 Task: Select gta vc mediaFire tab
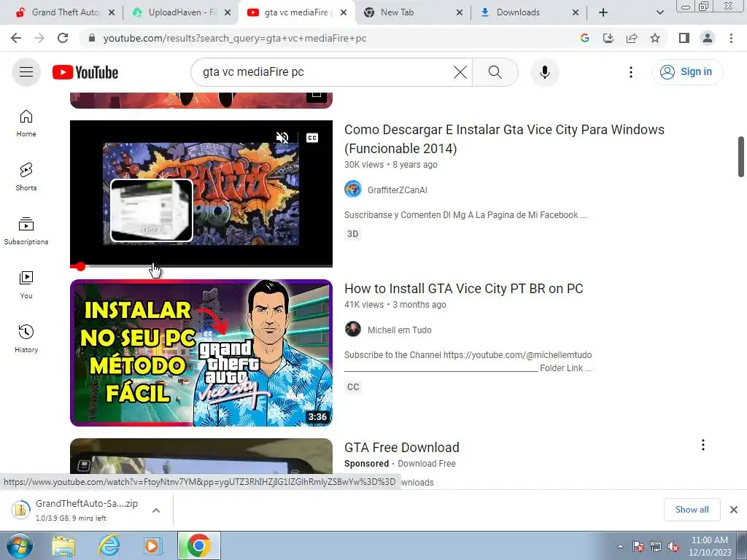click(x=296, y=12)
